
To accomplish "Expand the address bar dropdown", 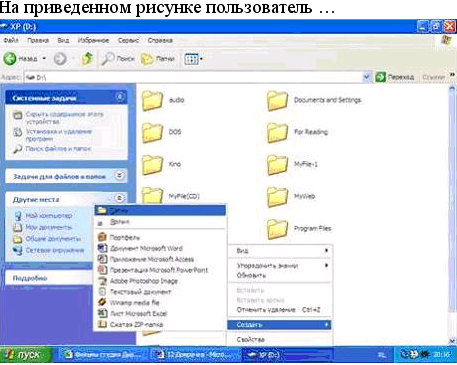I will pyautogui.click(x=366, y=77).
